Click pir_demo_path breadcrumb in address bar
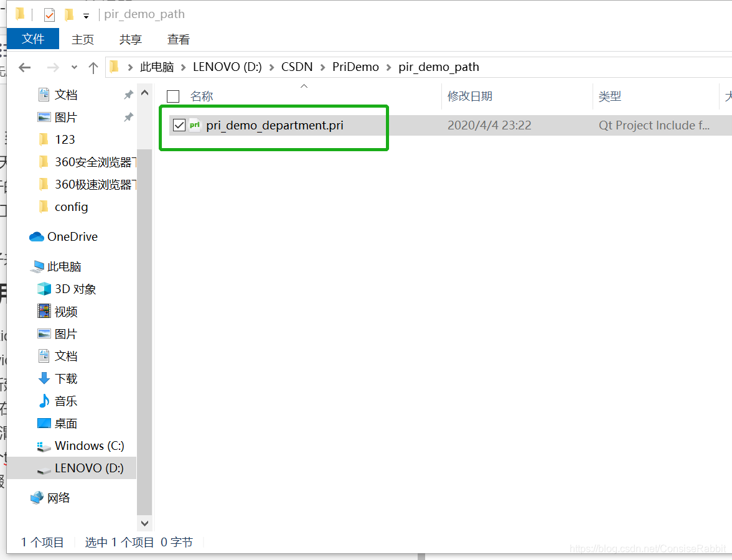 point(439,67)
